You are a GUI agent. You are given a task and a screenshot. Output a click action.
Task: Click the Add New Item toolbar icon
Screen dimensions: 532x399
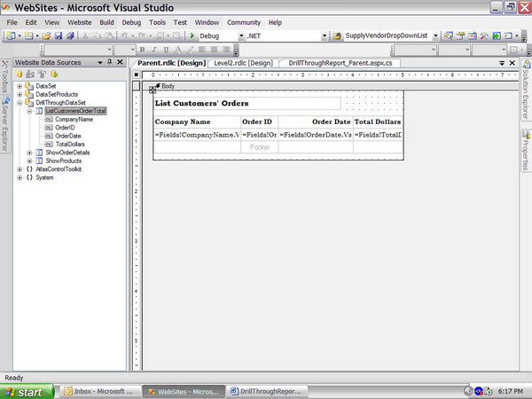(x=29, y=35)
